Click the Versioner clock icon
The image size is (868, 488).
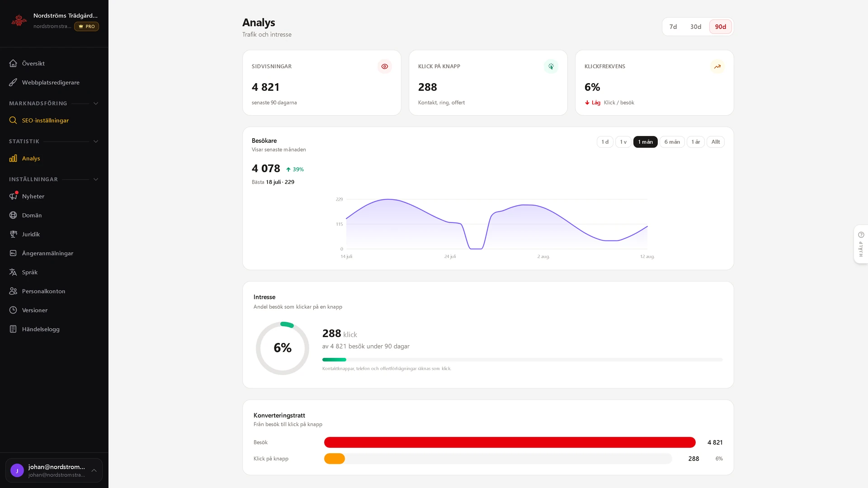point(13,310)
